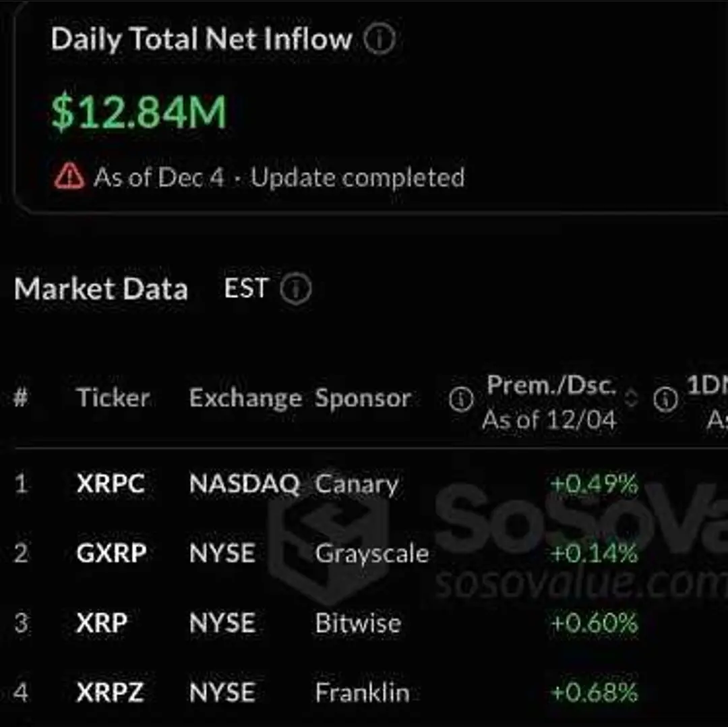Click info icon right of Prem./Dsc. sort arrows
The height and width of the screenshot is (727, 728).
(666, 399)
